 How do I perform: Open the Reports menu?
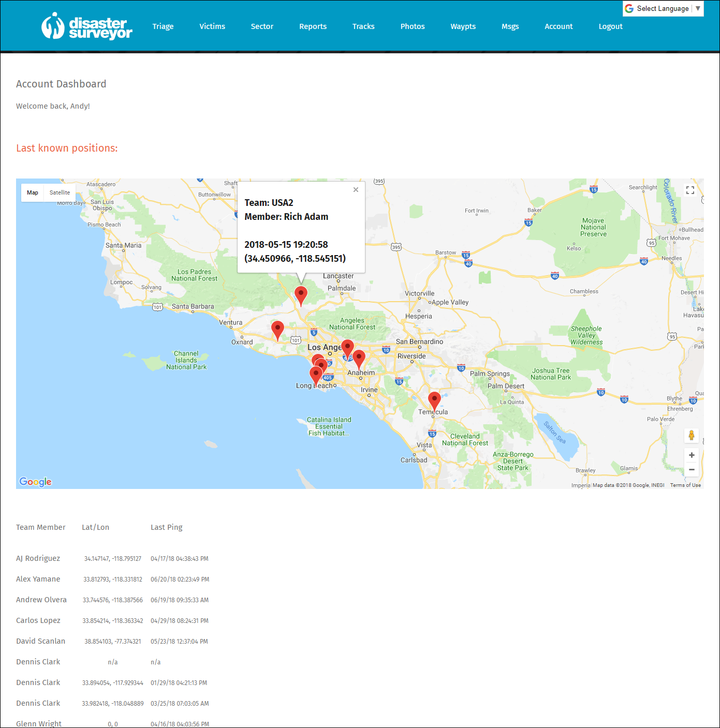(313, 26)
